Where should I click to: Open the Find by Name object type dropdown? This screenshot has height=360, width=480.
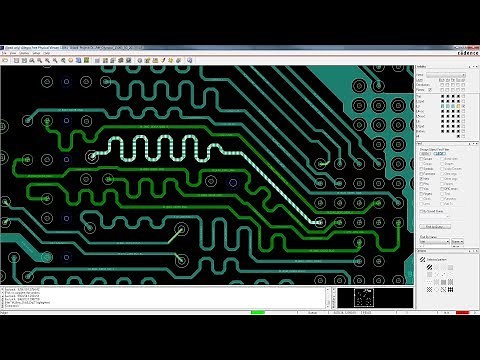pyautogui.click(x=434, y=241)
